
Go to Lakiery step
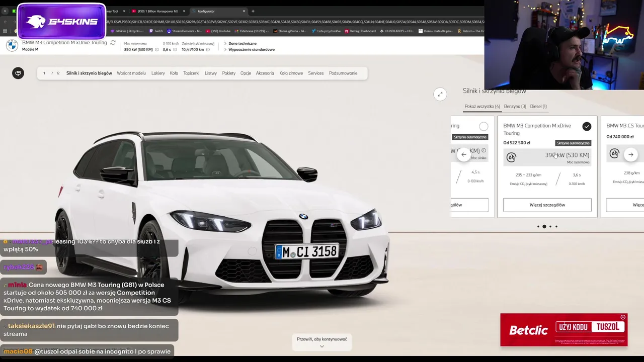click(x=158, y=73)
